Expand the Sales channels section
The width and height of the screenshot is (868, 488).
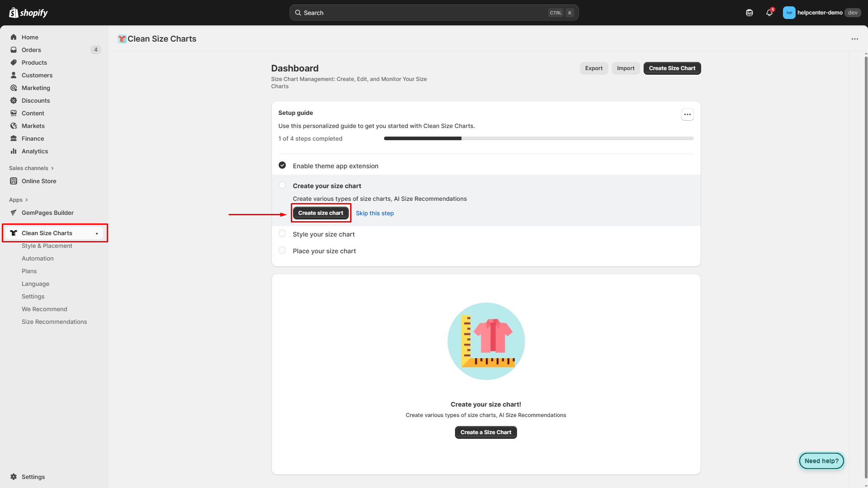32,168
